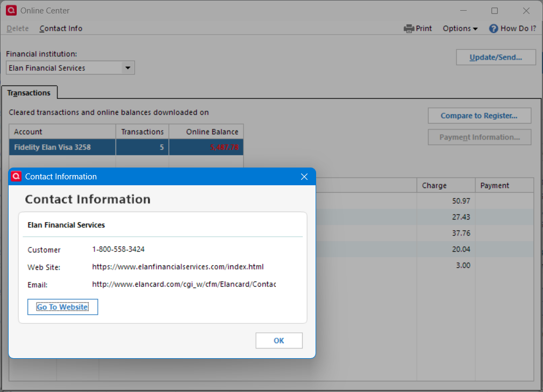Close the Contact Information dialog with X
Screen dimensions: 543x392
pos(304,177)
